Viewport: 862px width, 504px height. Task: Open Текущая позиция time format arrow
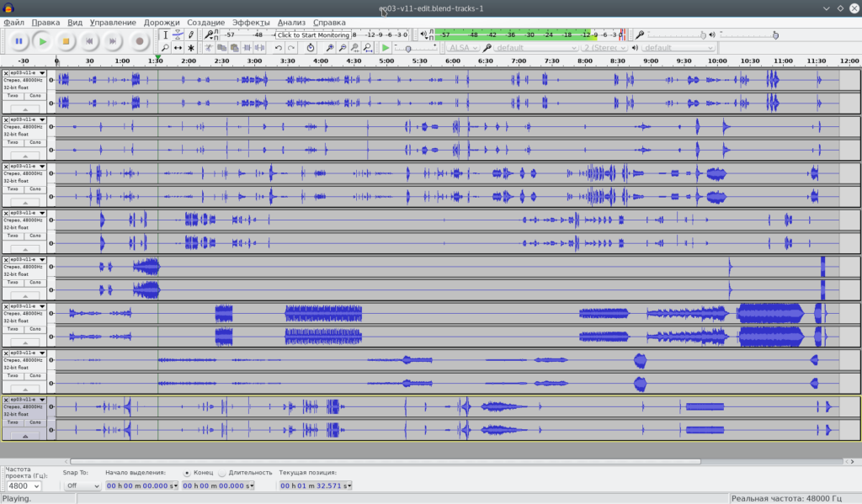click(x=349, y=485)
